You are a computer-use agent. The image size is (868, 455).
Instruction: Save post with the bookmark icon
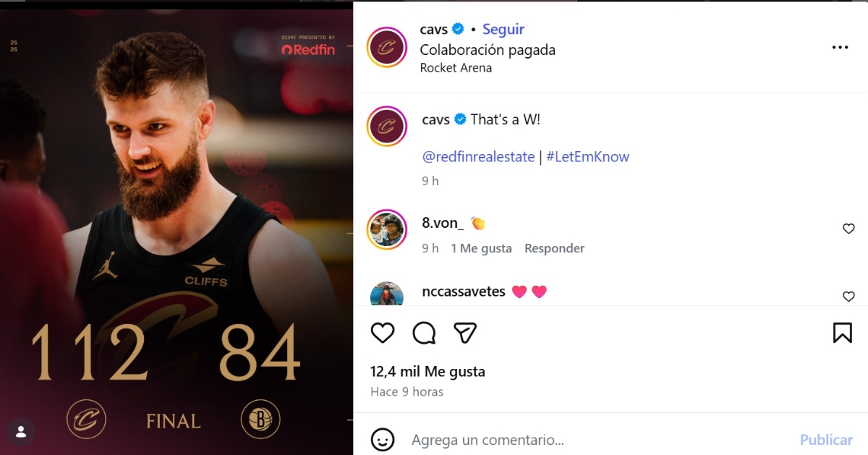tap(842, 333)
